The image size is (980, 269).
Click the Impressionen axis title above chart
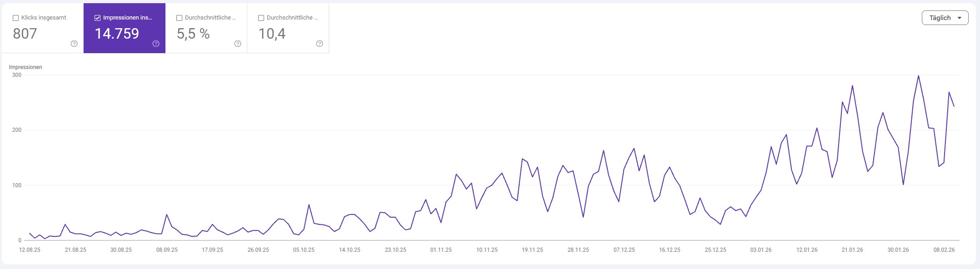pos(25,67)
